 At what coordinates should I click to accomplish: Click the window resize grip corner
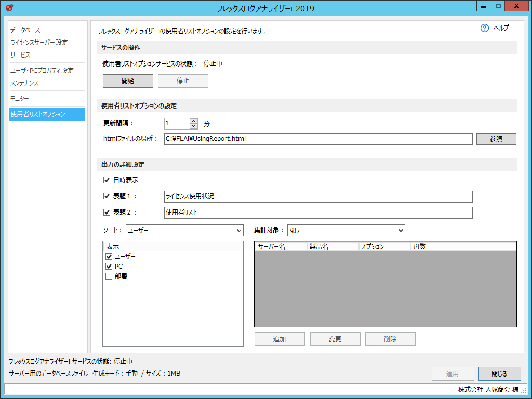point(524,391)
